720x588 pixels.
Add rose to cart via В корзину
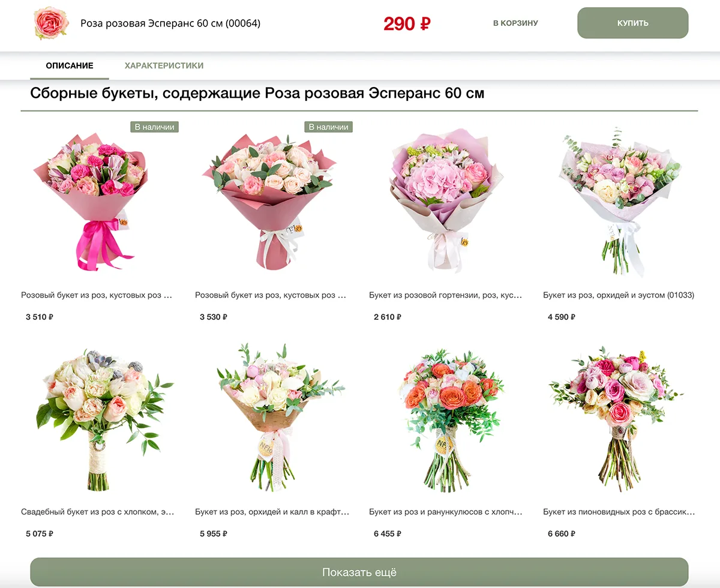pyautogui.click(x=515, y=23)
